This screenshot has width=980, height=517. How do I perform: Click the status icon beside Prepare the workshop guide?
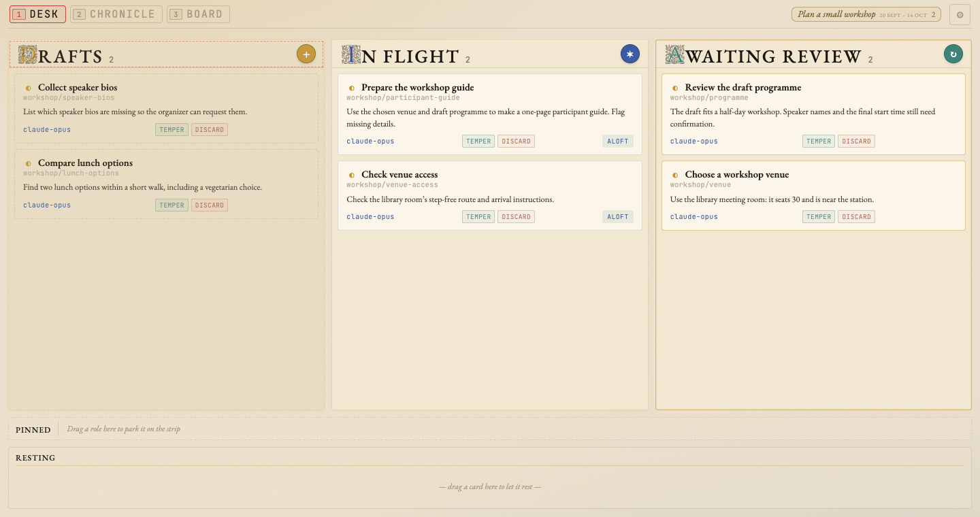coord(352,88)
